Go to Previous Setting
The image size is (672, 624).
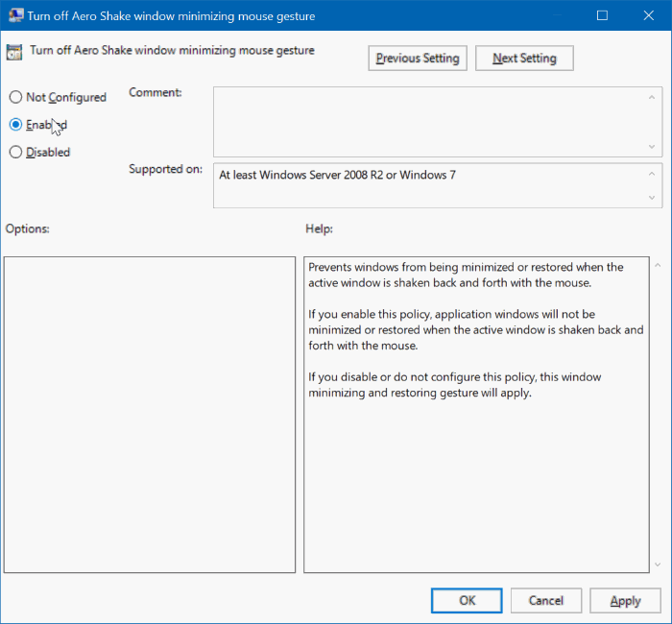(x=418, y=59)
